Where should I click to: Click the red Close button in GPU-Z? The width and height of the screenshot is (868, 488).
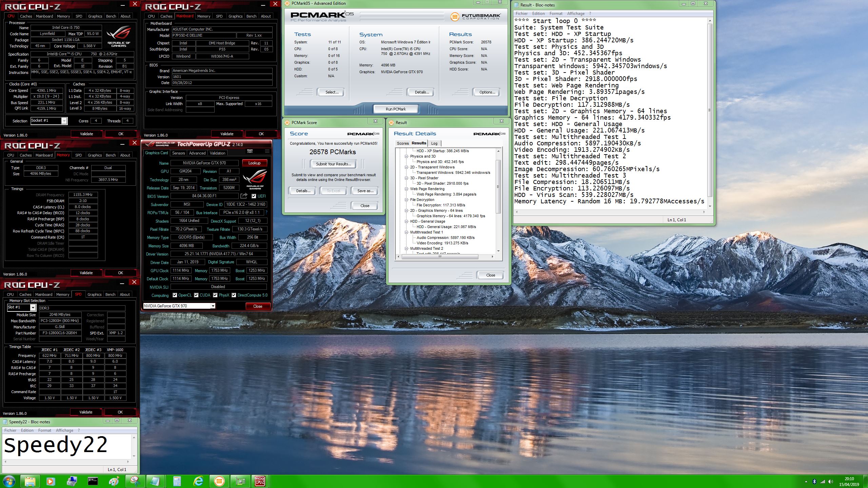click(258, 306)
